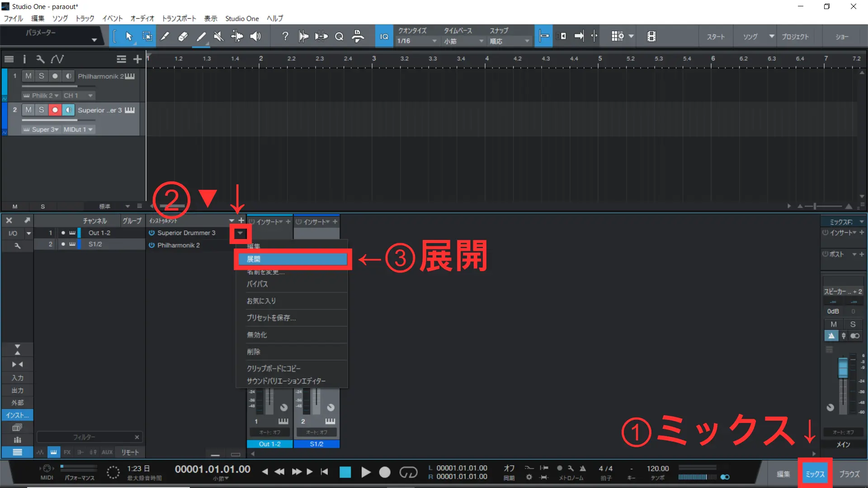Select the Bend tool
The image size is (868, 488).
pos(237,37)
